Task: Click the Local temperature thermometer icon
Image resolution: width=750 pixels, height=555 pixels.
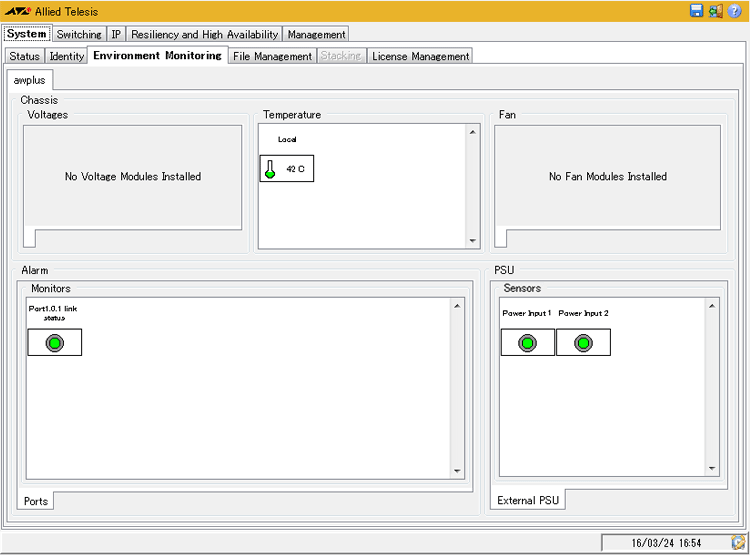Action: [270, 169]
